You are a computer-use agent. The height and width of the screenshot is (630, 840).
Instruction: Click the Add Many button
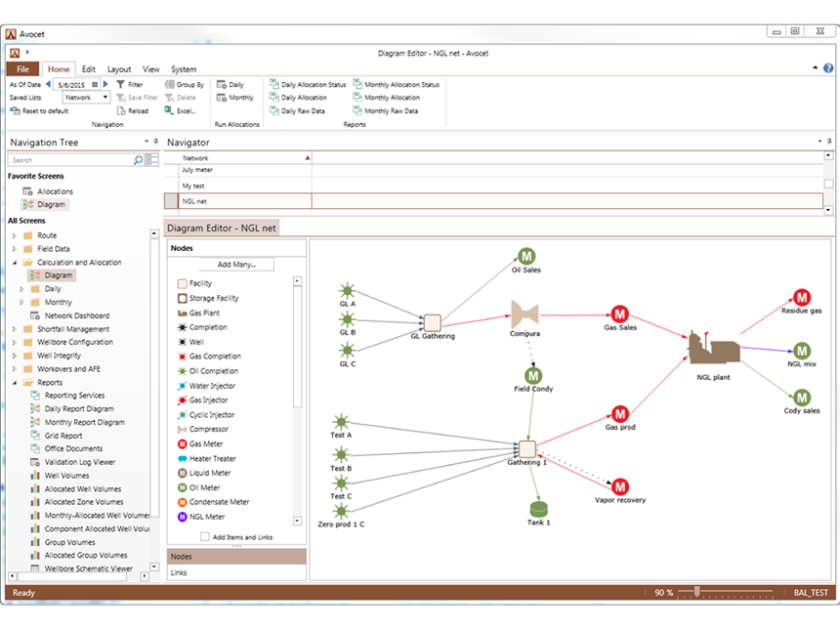235,265
